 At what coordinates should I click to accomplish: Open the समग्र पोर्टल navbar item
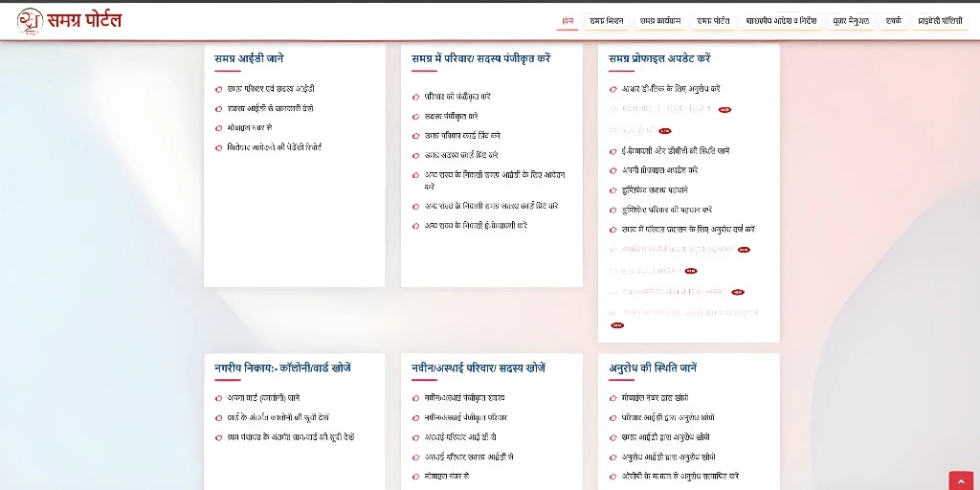click(713, 21)
